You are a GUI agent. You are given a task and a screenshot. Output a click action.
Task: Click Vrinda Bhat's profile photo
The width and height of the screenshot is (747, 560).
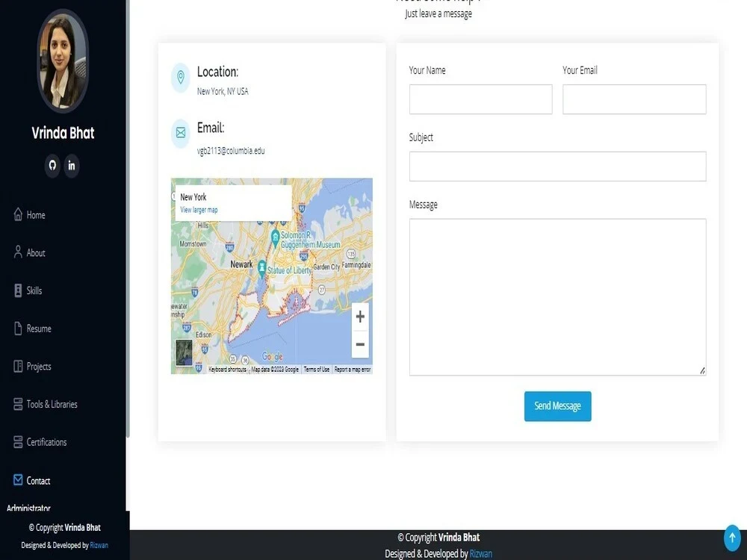(x=63, y=61)
